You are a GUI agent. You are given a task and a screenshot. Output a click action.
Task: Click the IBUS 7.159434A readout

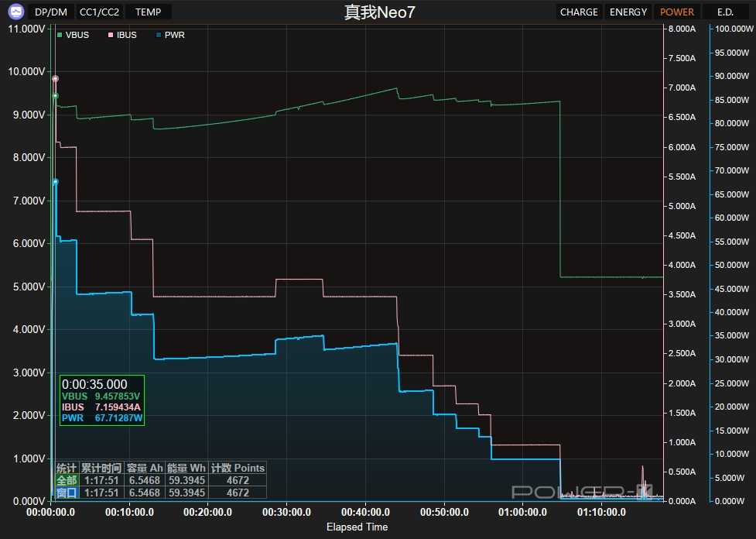[x=101, y=407]
